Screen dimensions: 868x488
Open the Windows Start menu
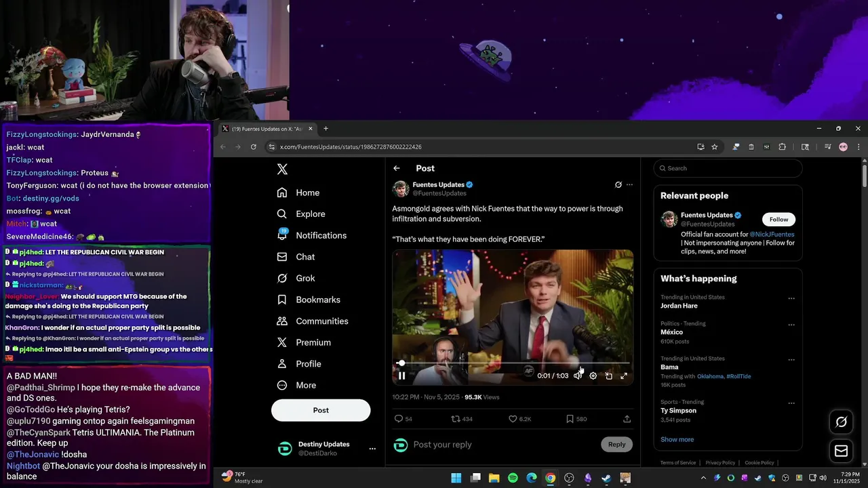[x=456, y=478]
